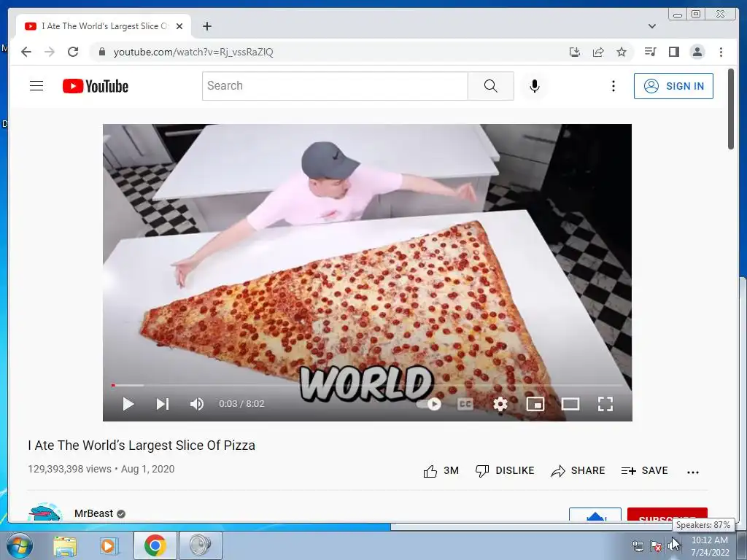Open YouTube settings three-dot menu
The width and height of the screenshot is (747, 560).
coord(613,86)
